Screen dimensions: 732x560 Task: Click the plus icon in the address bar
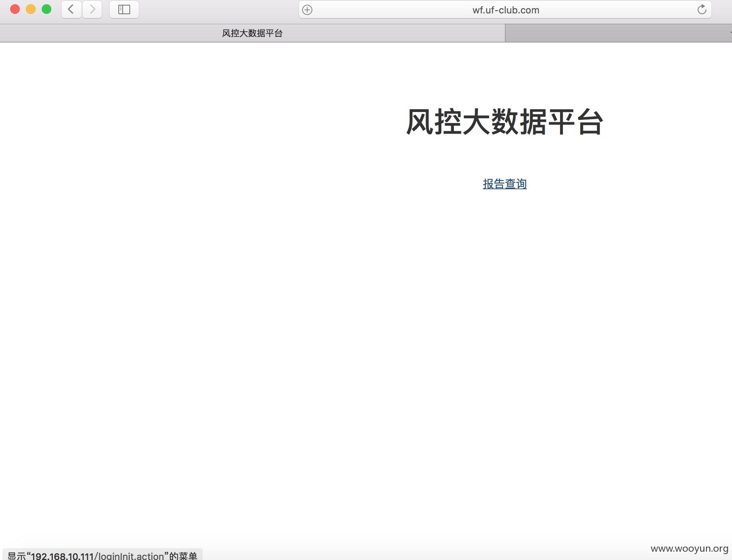click(307, 10)
